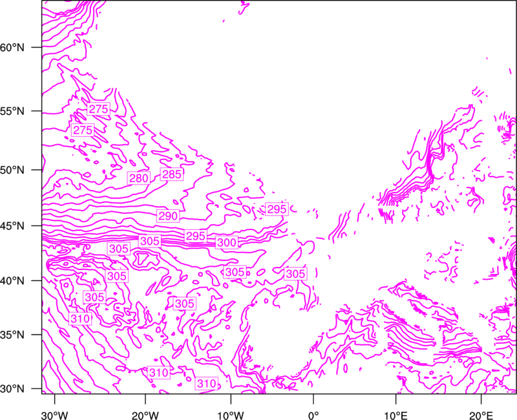Click the 10°E longitude axis label

tap(396, 415)
